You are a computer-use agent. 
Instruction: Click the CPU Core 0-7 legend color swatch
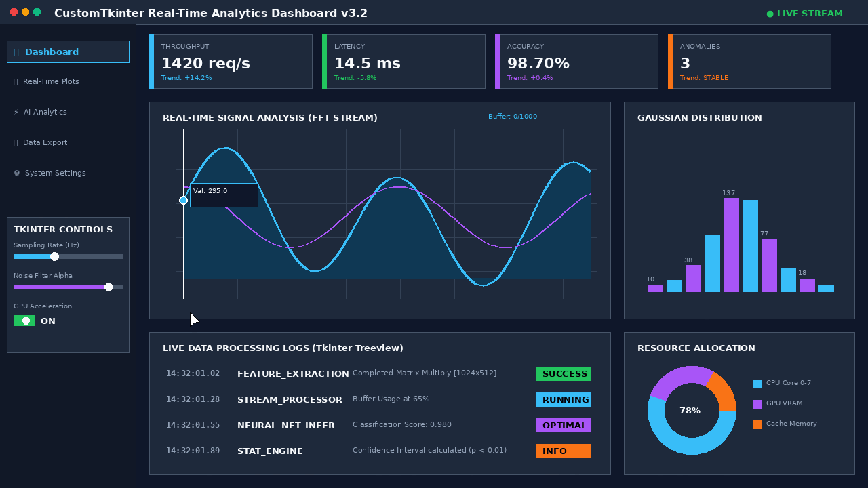click(757, 384)
